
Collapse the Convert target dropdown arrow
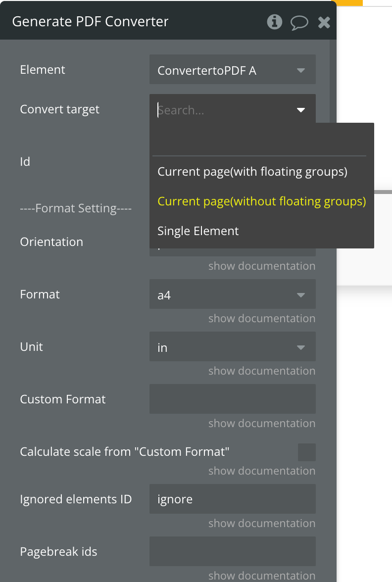tap(301, 110)
